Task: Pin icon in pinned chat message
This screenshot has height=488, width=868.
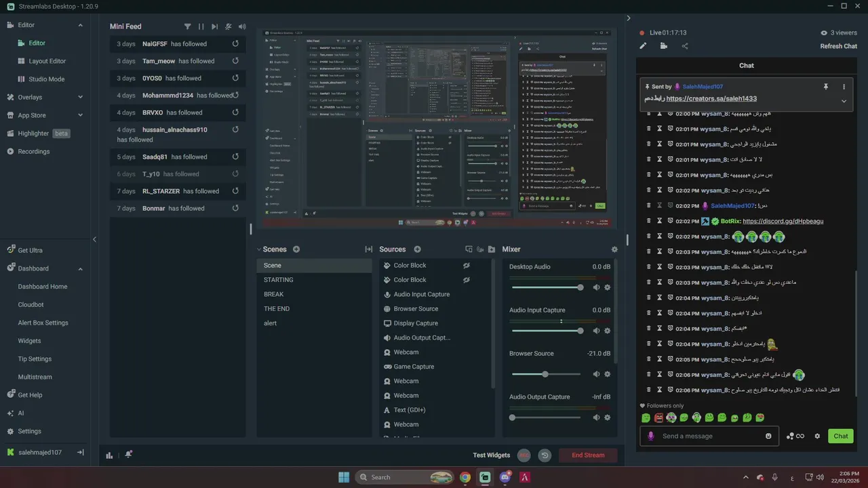Action: (826, 87)
